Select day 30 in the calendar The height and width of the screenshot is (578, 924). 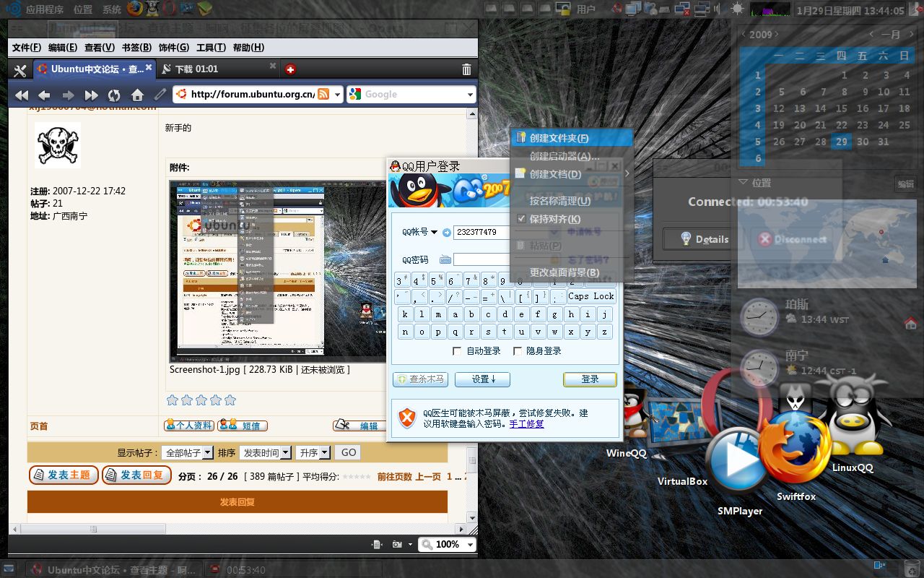tap(863, 142)
